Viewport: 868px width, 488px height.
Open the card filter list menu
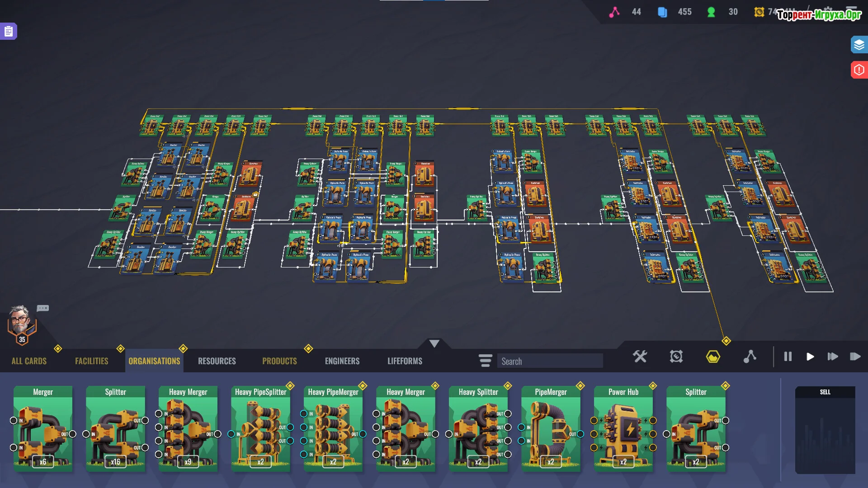(x=485, y=361)
